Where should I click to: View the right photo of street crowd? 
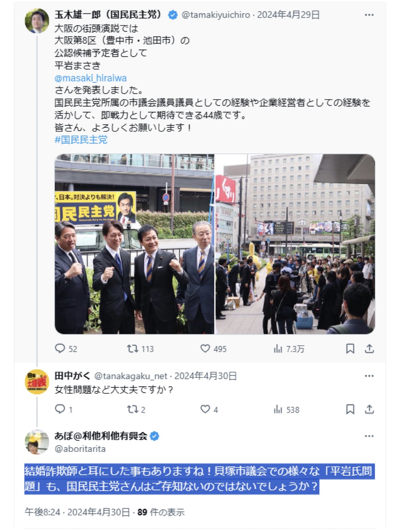coord(295,244)
